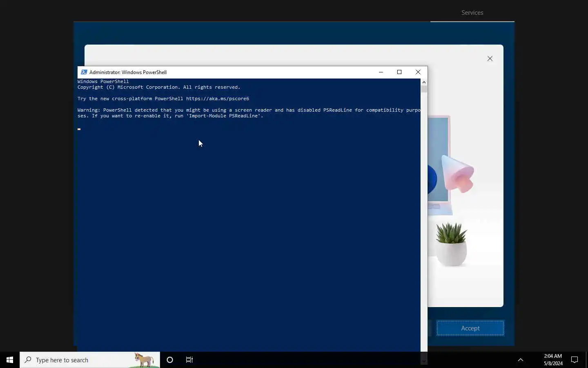Select the Services tab at the top
The height and width of the screenshot is (368, 588).
[472, 13]
